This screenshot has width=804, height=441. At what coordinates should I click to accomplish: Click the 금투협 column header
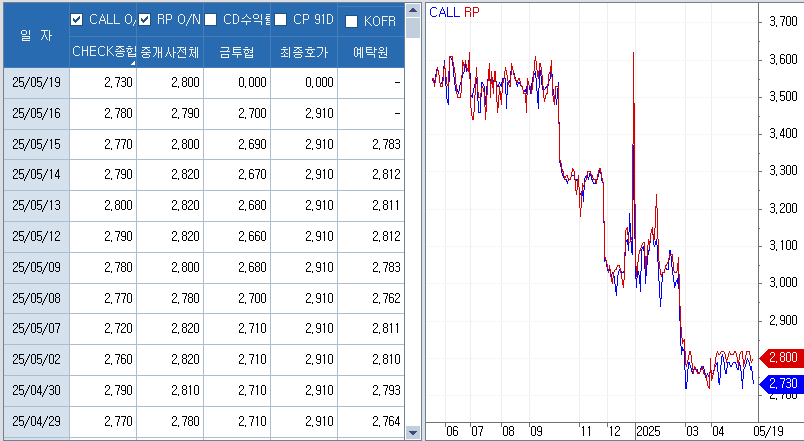[236, 51]
